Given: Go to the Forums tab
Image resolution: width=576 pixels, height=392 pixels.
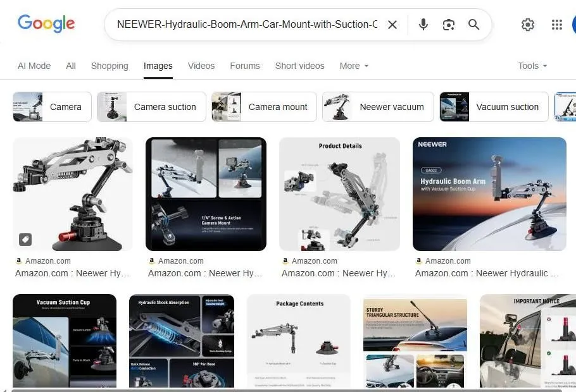Looking at the screenshot, I should (x=245, y=66).
